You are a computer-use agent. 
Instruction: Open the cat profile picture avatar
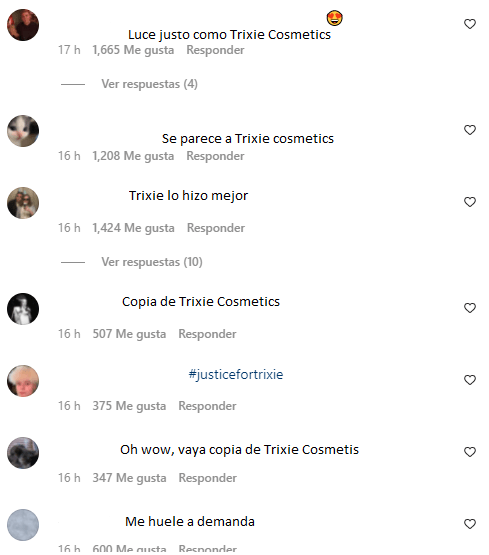point(23,131)
